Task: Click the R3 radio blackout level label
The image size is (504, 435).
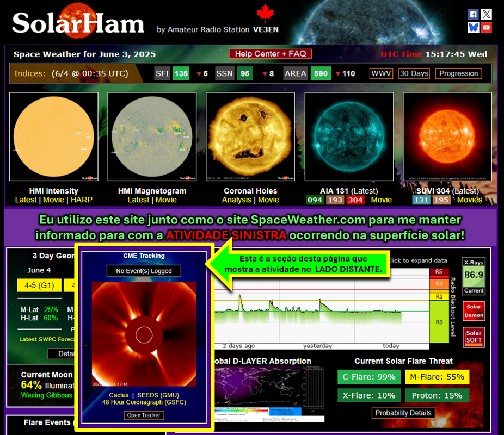Action: coord(439,284)
